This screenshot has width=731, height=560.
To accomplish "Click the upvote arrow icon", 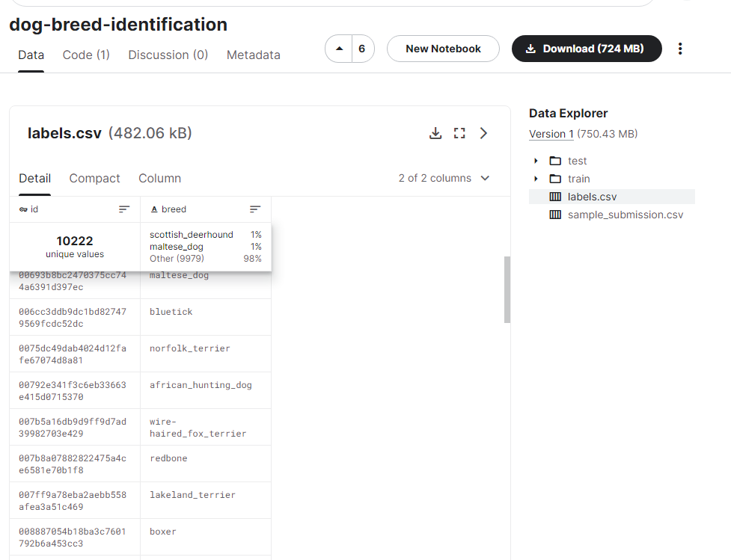I will tap(339, 49).
